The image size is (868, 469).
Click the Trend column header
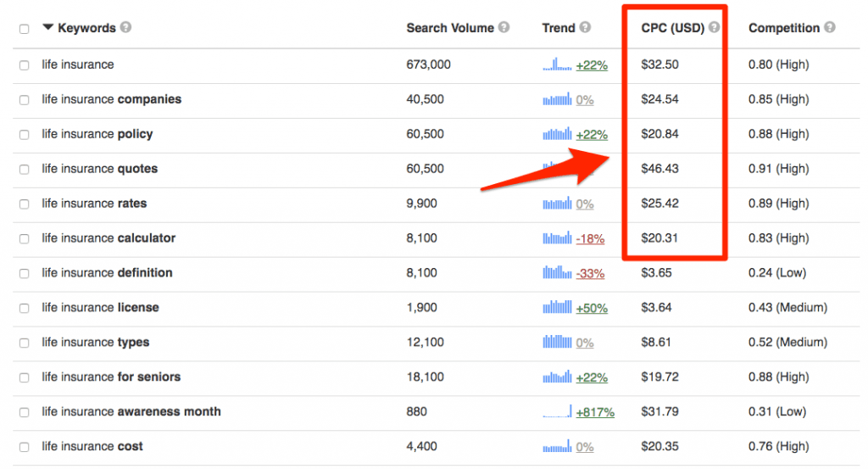(x=558, y=28)
